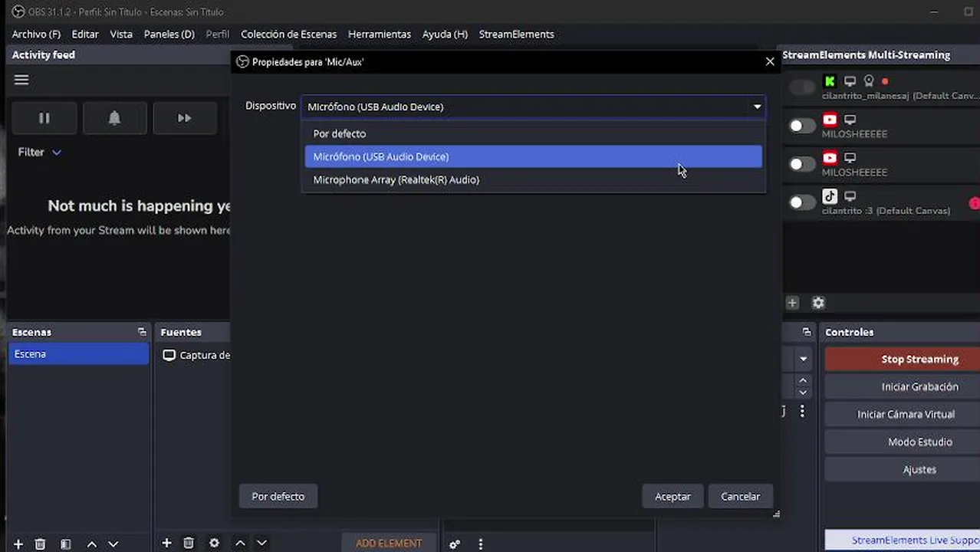Viewport: 980px width, 552px height.
Task: Open scene filters icon in Escenas toolbar
Action: coord(66,544)
